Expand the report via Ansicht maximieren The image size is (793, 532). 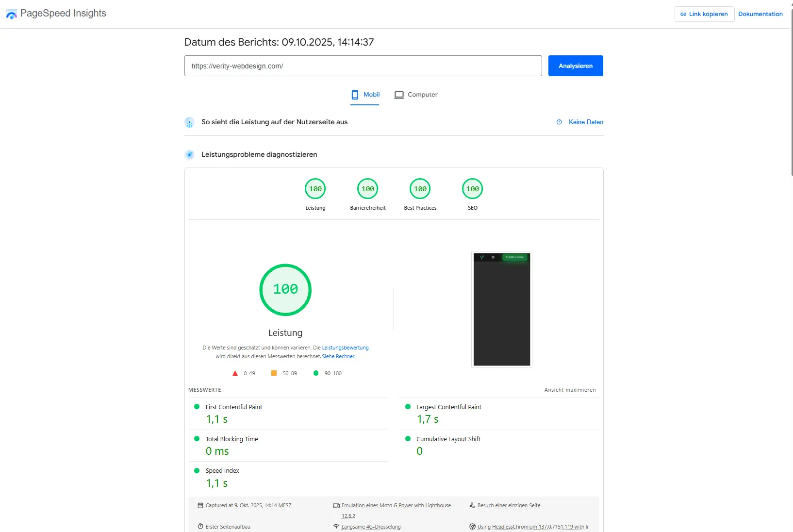(x=570, y=390)
